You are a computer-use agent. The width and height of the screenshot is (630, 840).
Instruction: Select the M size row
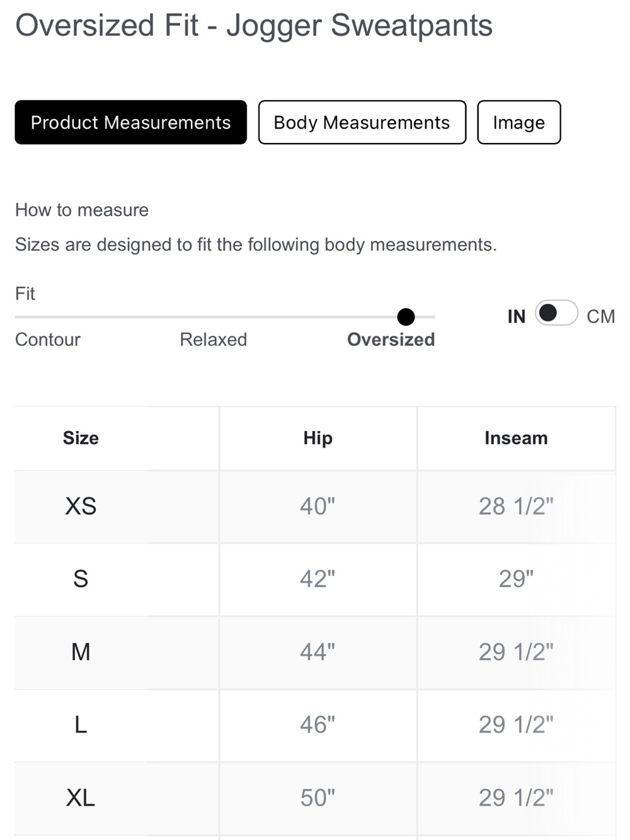(315, 653)
